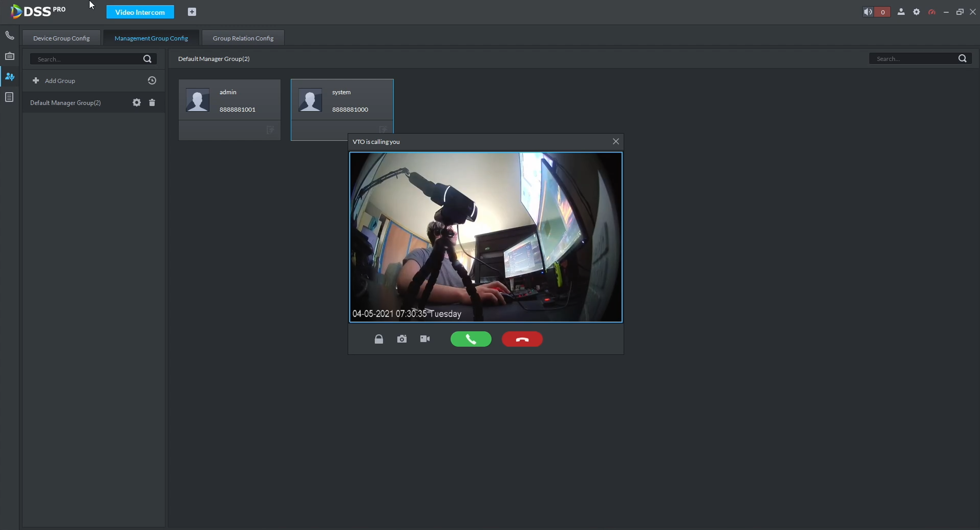The width and height of the screenshot is (980, 530).
Task: Open new tab with plus icon
Action: coord(192,12)
